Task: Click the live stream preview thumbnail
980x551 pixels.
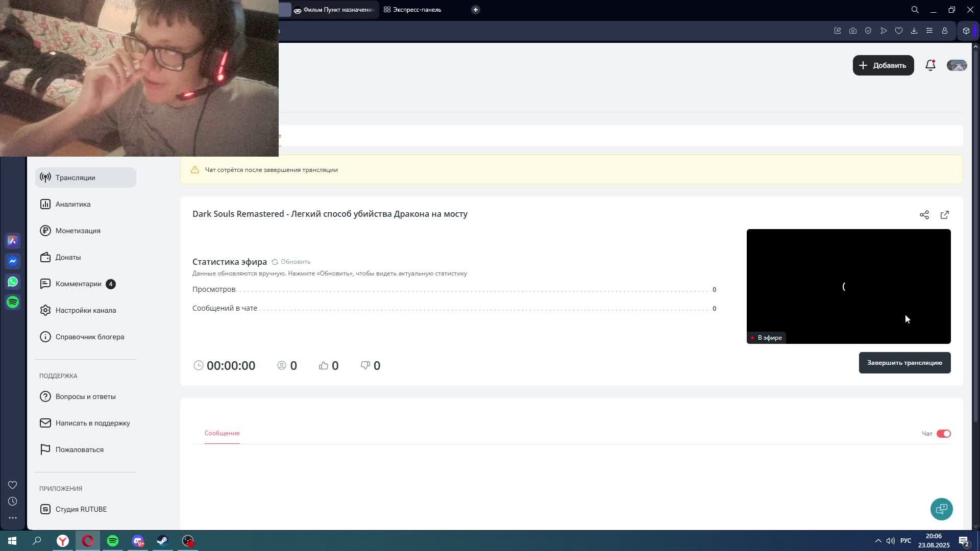Action: click(848, 286)
